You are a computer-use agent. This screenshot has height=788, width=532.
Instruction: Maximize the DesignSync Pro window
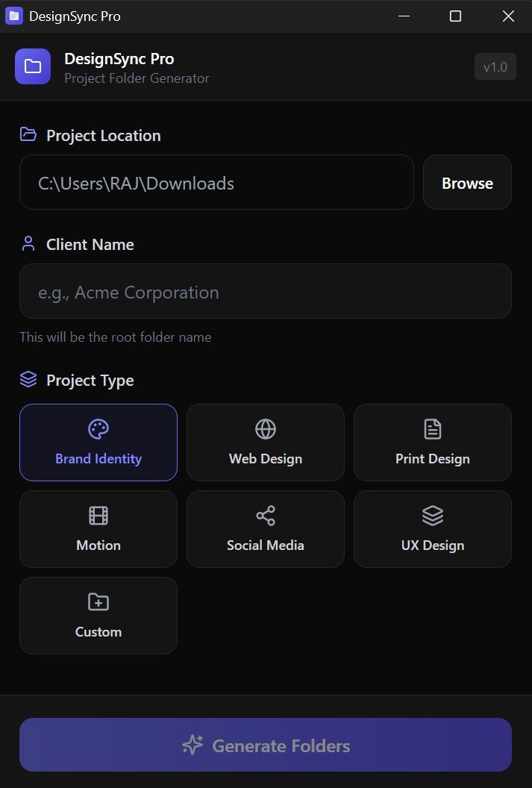pyautogui.click(x=455, y=16)
